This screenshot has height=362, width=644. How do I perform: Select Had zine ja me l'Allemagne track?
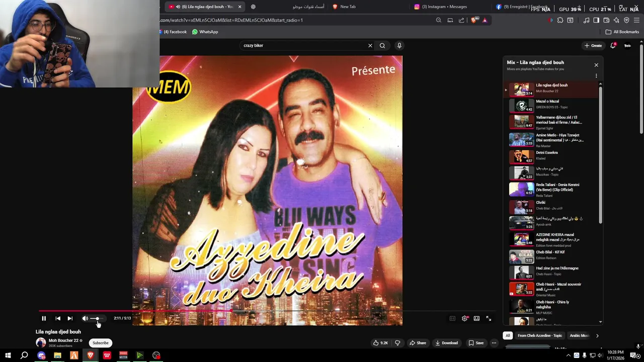coord(552,271)
